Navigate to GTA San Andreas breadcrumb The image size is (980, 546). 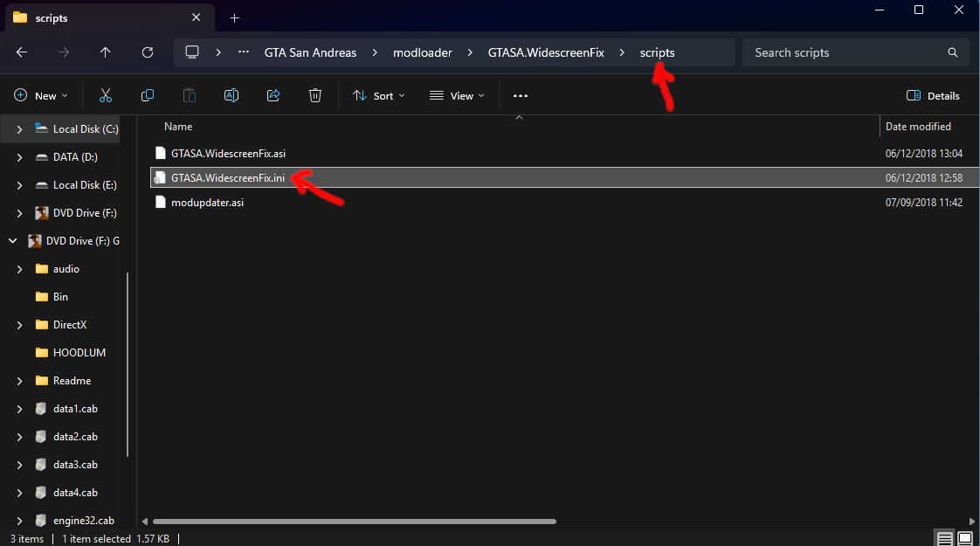click(310, 52)
